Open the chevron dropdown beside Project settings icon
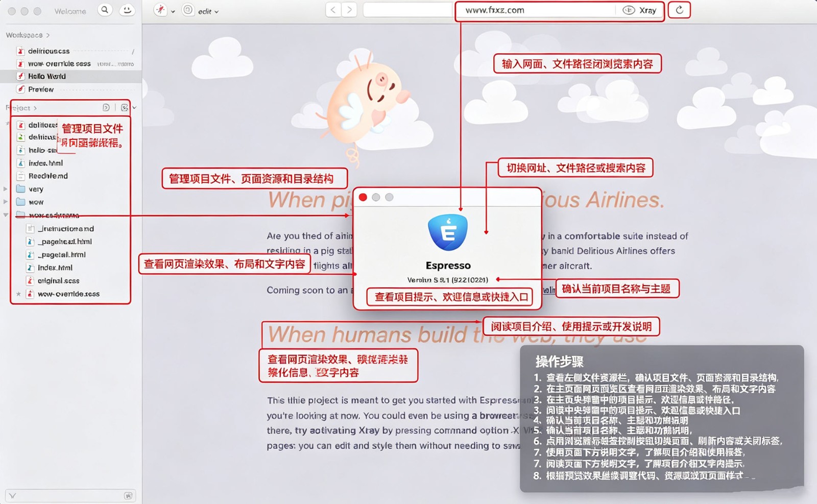Screen dimensions: 817x504 tap(134, 108)
